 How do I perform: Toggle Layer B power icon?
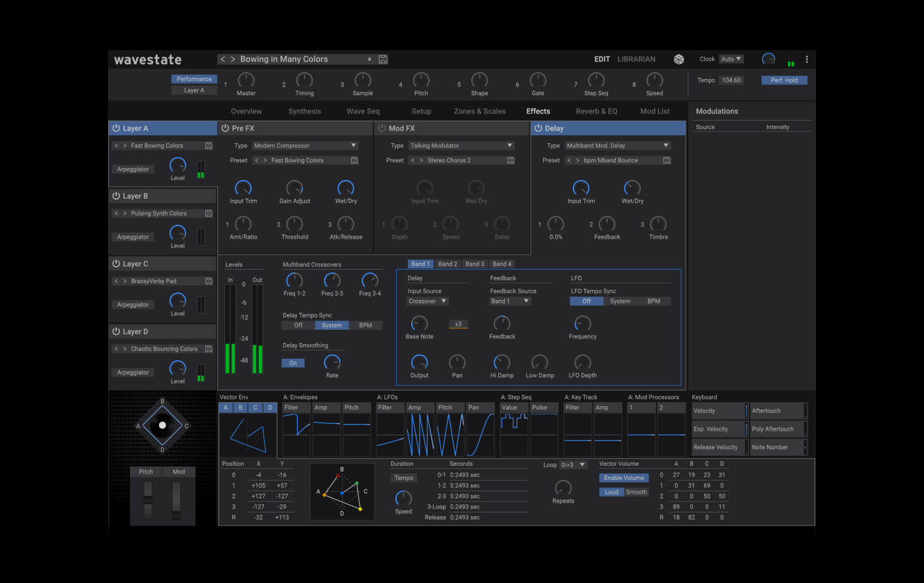point(116,196)
